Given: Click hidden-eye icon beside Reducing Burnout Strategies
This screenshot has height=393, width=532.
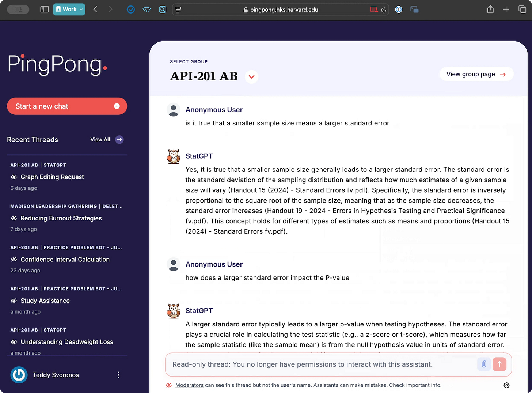Looking at the screenshot, I should [14, 218].
